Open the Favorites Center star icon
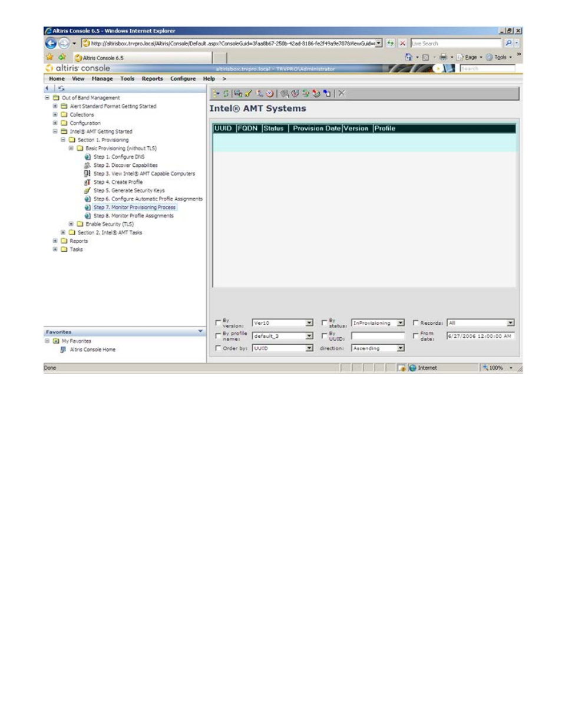Screen dimensions: 562x728 tap(49, 57)
